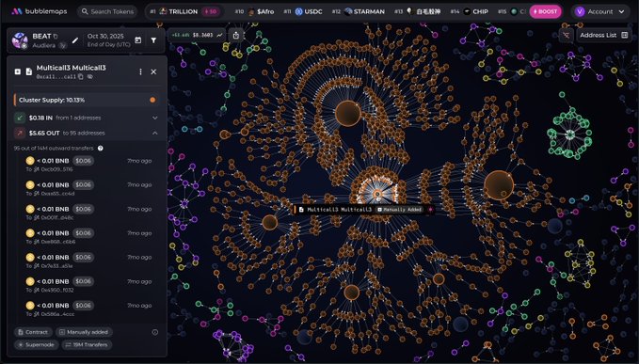
Task: Open the #1 TRILLION trending token
Action: (185, 11)
